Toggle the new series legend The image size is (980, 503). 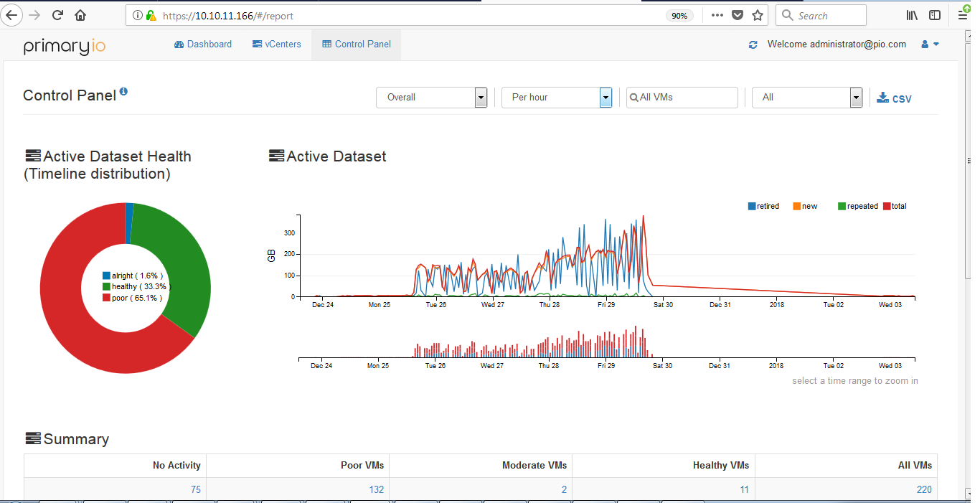pyautogui.click(x=805, y=206)
